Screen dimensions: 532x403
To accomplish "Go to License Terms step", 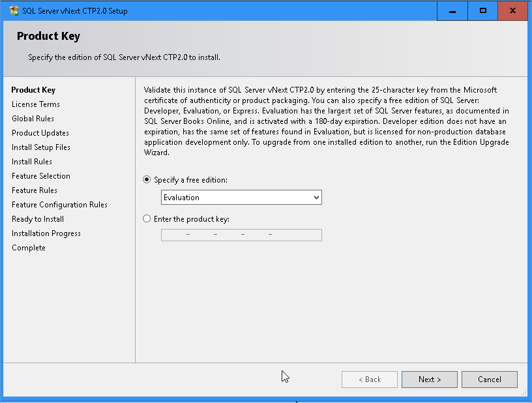I will coord(36,104).
